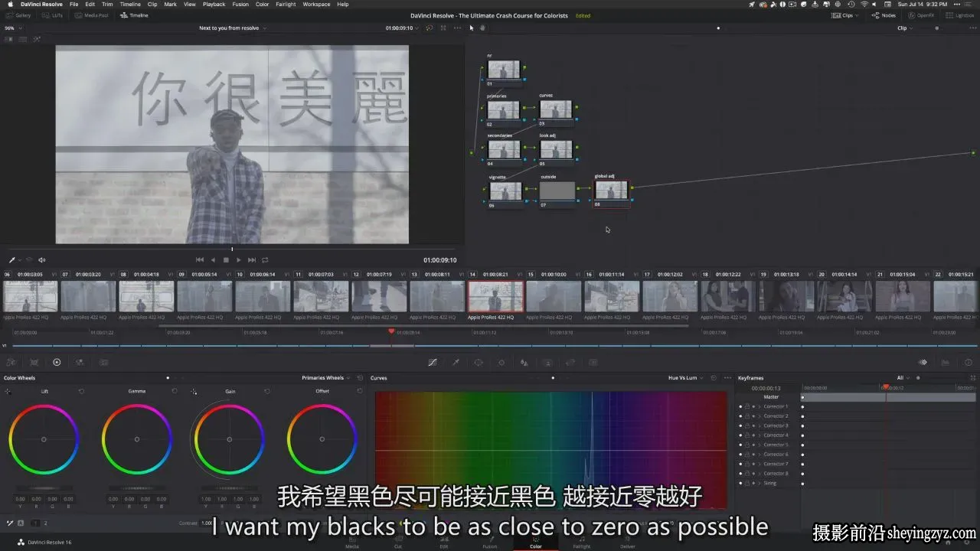Open the Scopes palette icon

point(946,362)
